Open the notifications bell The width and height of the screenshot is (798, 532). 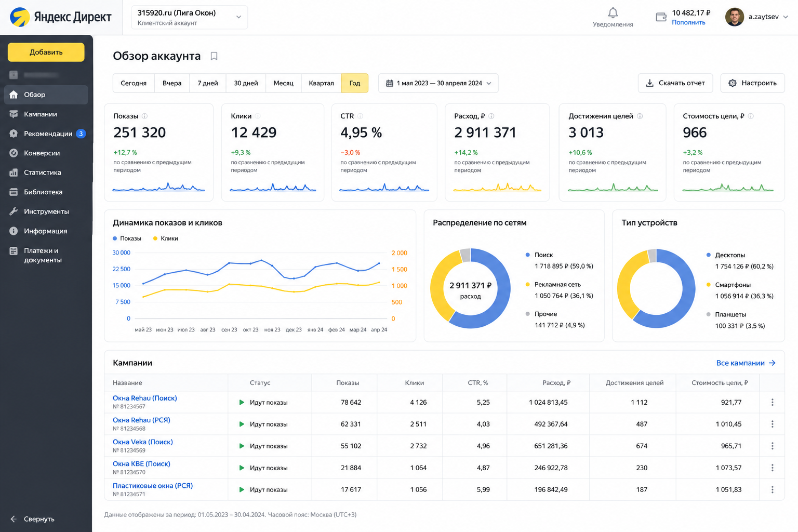613,12
